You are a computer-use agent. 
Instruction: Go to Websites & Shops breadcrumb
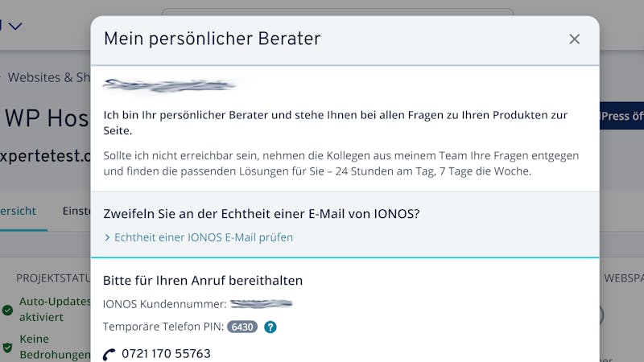[x=49, y=77]
